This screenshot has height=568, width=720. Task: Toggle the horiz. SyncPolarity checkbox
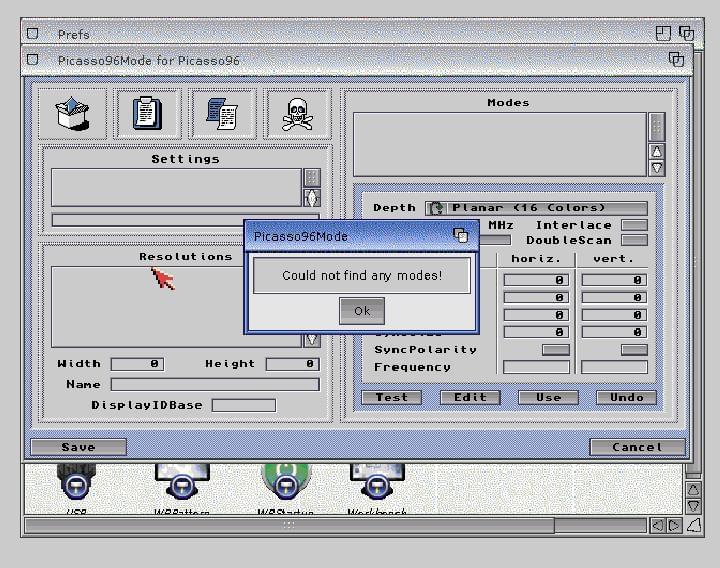tap(556, 350)
